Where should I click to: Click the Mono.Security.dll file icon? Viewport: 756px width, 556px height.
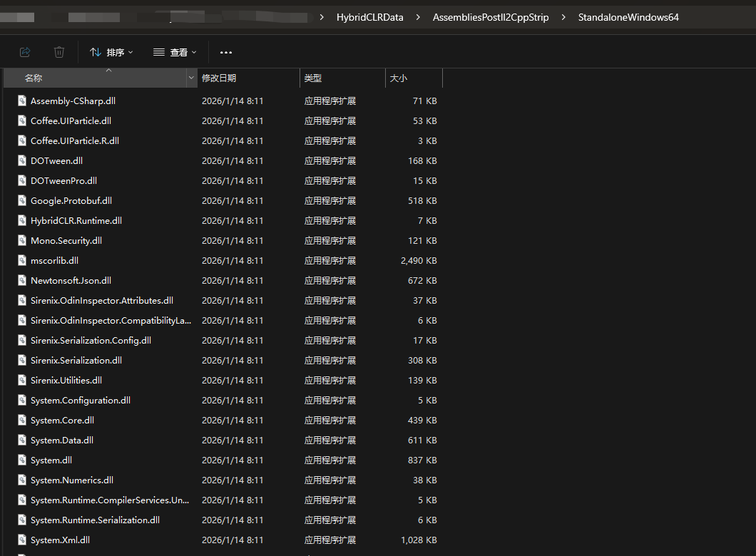[x=22, y=240]
